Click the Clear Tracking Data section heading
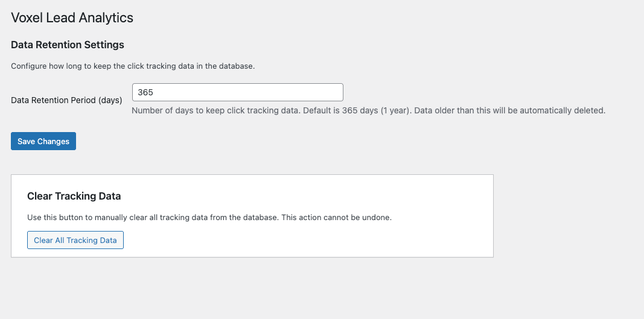644x319 pixels. point(74,196)
